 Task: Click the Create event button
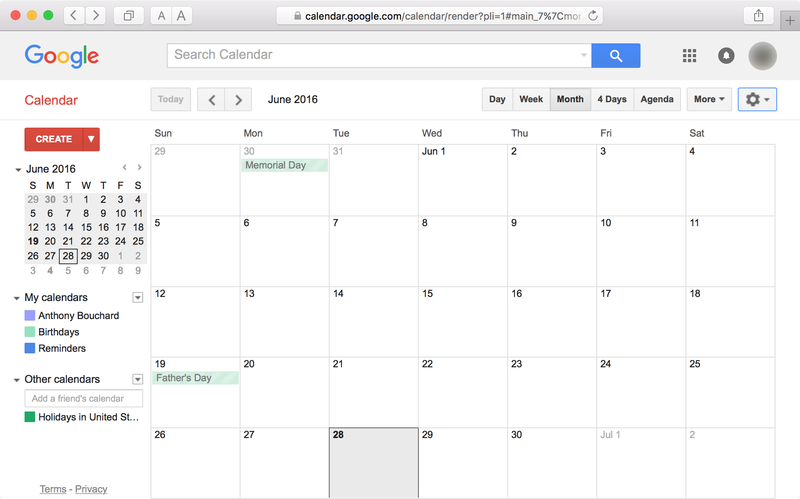[54, 139]
